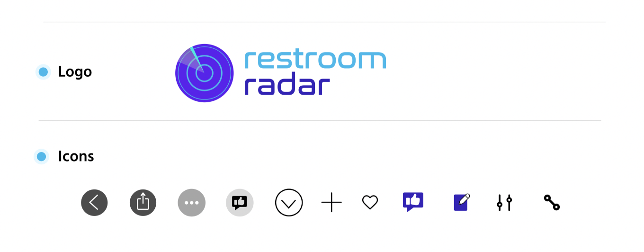Screen dimensions: 644x252
Task: Select the Icons section heading
Action: tap(76, 156)
